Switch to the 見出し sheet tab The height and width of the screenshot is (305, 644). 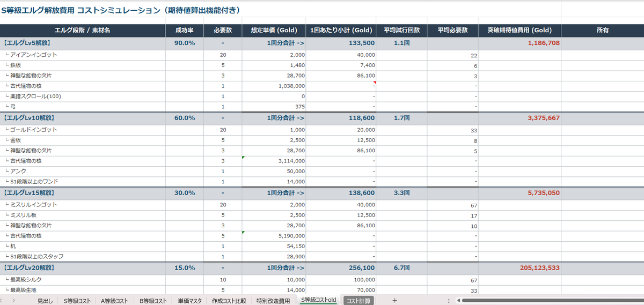click(x=45, y=301)
